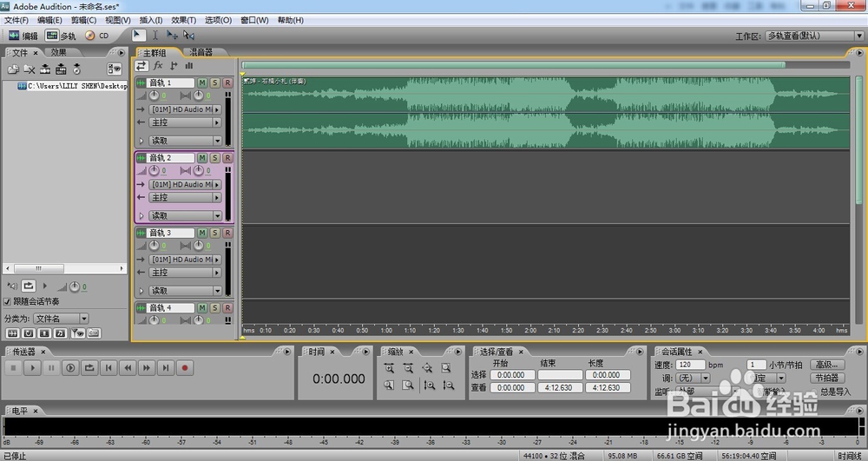Switch to the 编辑 edit view
The height and width of the screenshot is (461, 868).
23,36
